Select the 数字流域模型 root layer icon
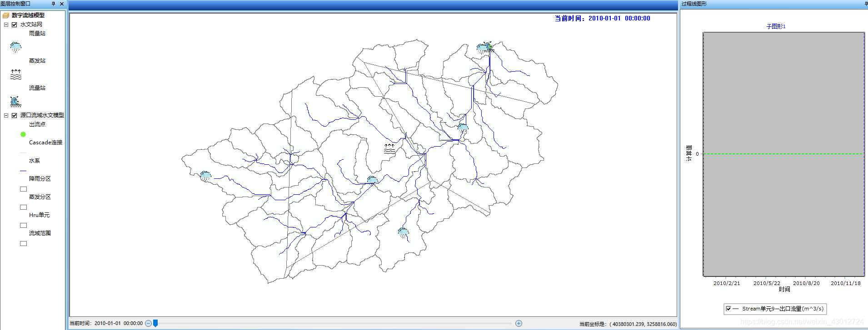This screenshot has height=330, width=868. pyautogui.click(x=6, y=15)
